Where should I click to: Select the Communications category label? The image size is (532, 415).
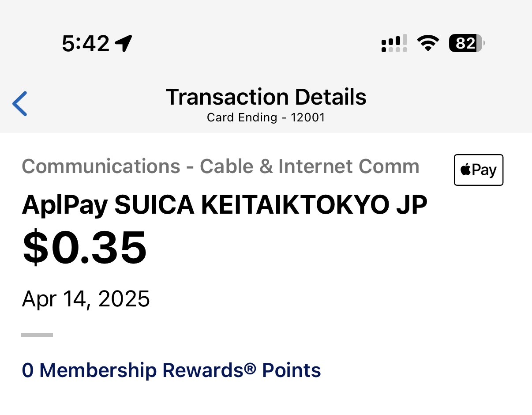(220, 166)
